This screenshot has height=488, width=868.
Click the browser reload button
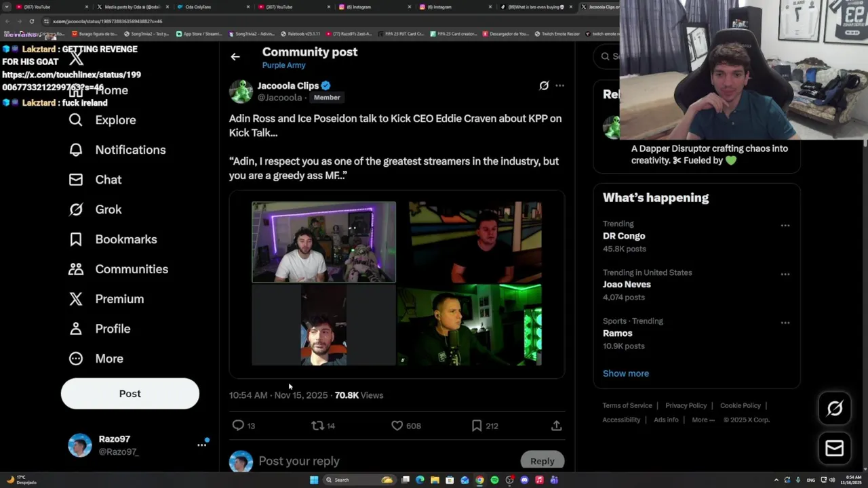pos(31,21)
